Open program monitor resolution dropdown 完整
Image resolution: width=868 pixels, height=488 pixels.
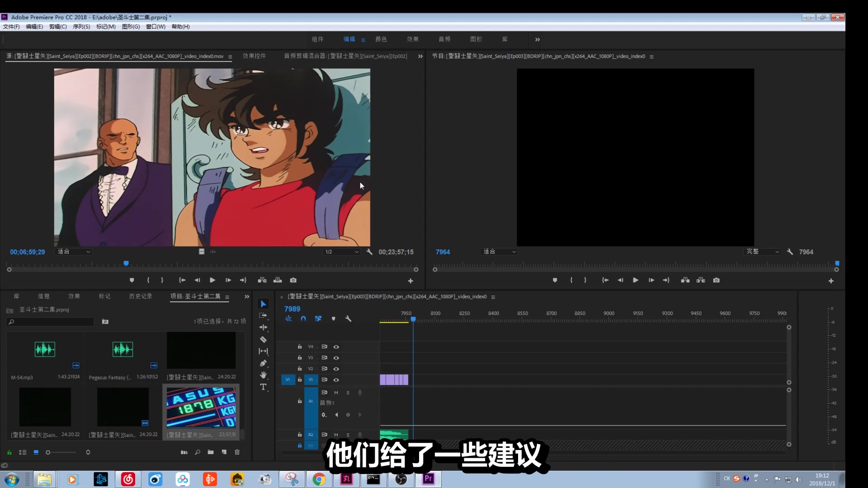coord(763,252)
